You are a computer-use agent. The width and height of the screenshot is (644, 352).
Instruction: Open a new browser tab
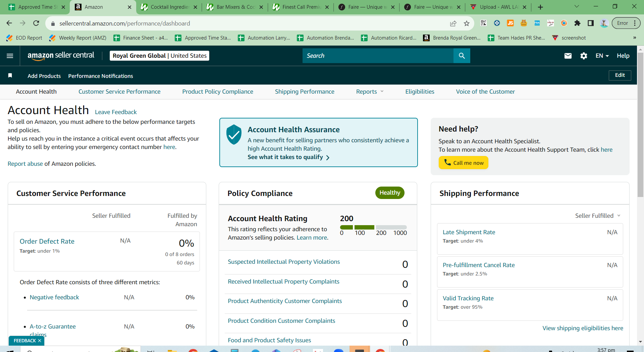540,7
